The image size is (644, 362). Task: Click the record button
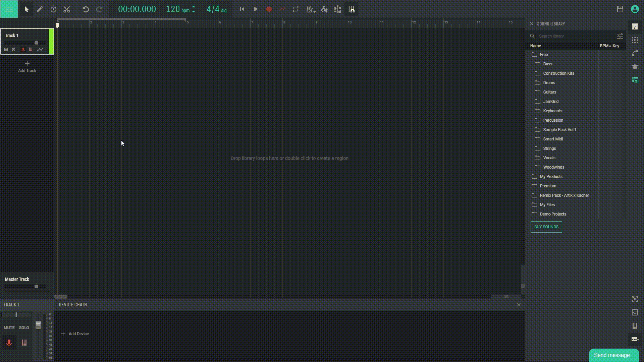(x=269, y=9)
